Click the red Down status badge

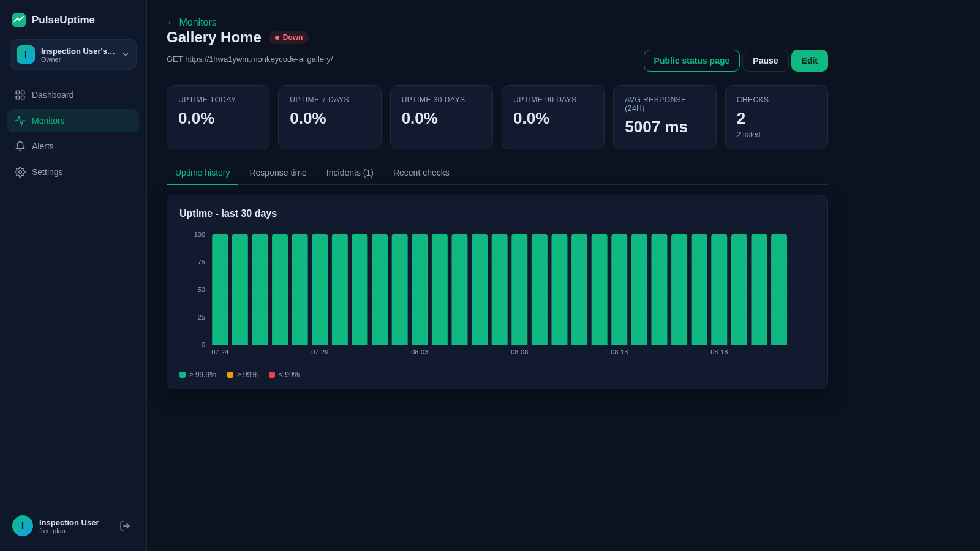click(x=288, y=37)
